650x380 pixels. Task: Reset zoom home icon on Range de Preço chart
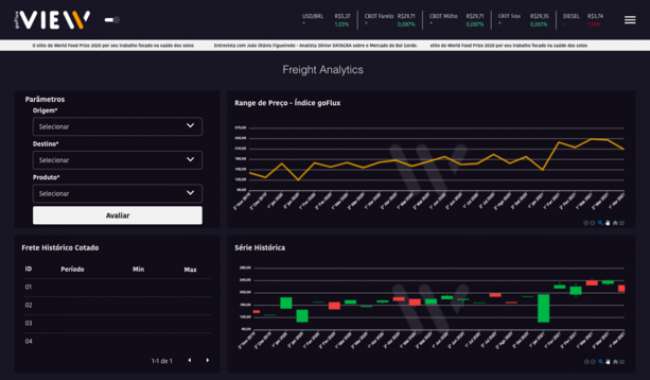615,223
